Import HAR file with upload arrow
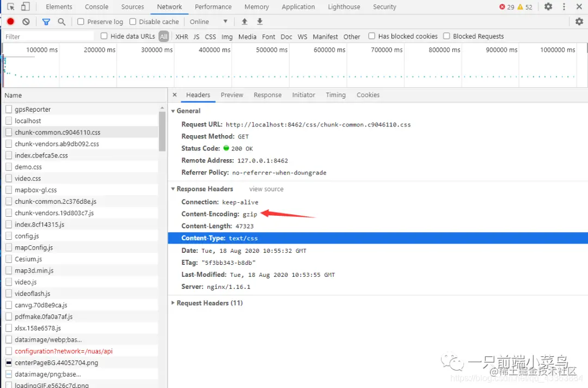Viewport: 588px width, 388px height. click(244, 21)
